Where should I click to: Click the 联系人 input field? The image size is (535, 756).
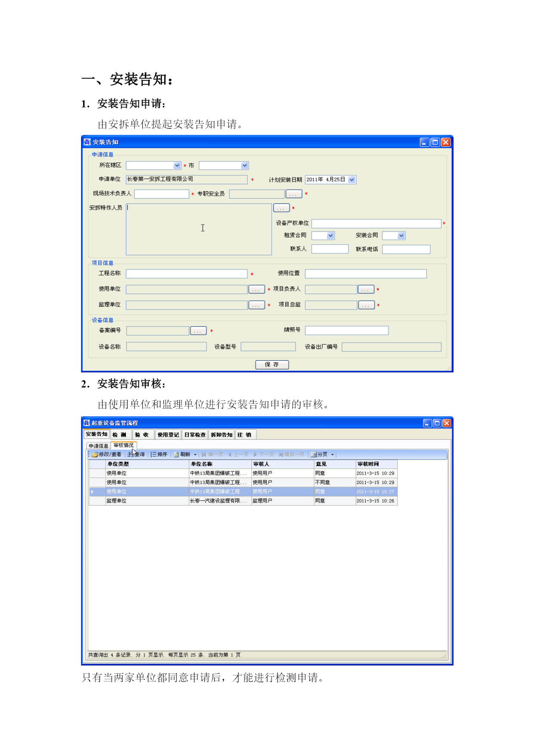[x=330, y=249]
